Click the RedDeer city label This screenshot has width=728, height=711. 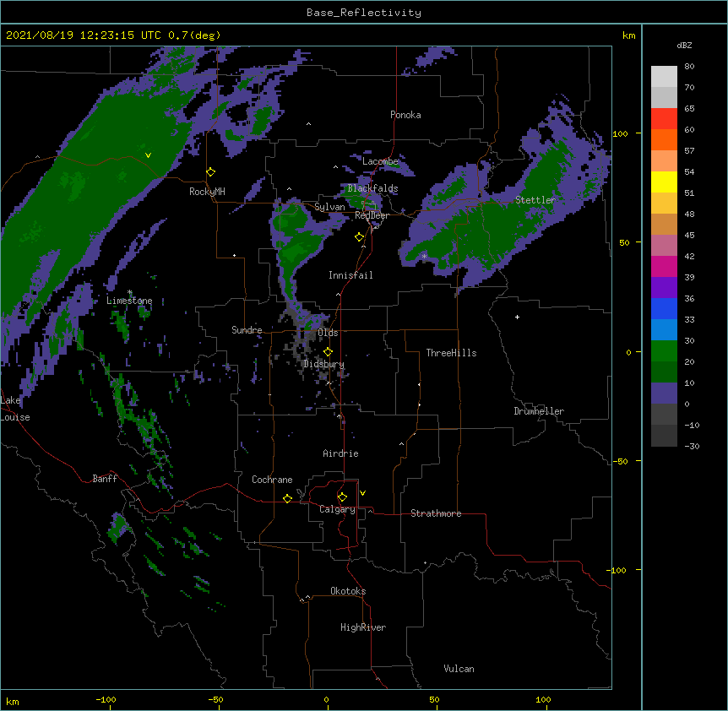[x=372, y=215]
